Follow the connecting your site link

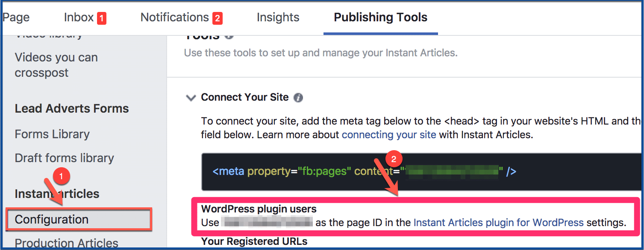[389, 135]
